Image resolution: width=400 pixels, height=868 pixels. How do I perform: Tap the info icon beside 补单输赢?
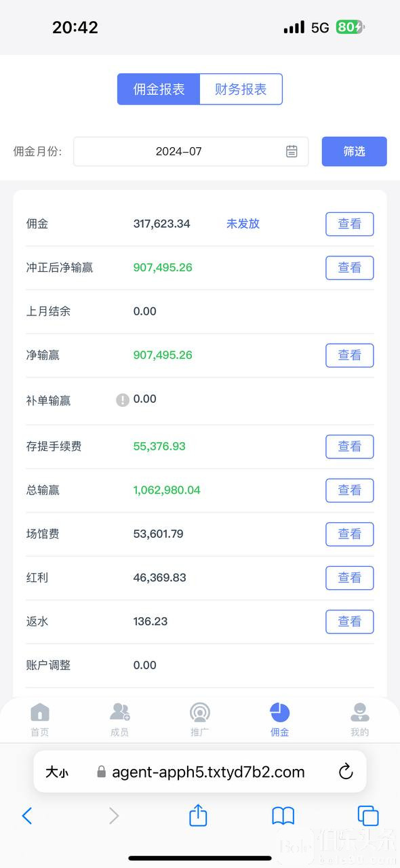pyautogui.click(x=123, y=400)
